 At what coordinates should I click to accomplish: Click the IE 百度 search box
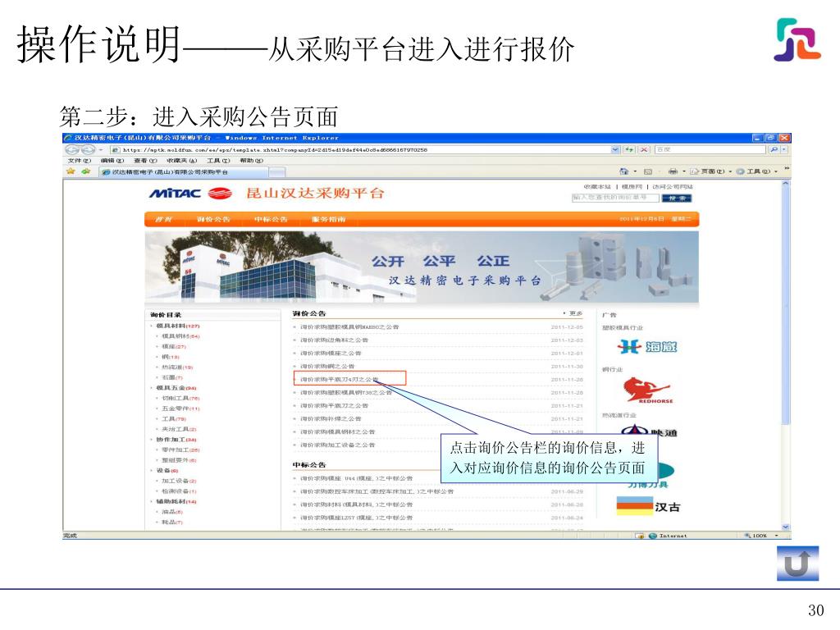[x=711, y=149]
